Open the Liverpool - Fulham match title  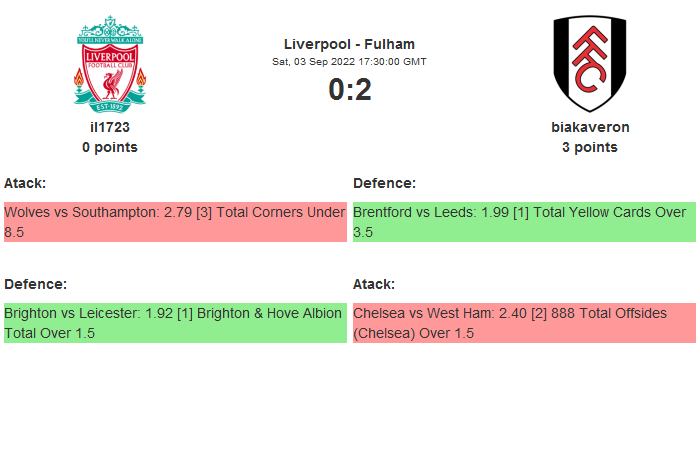(349, 44)
